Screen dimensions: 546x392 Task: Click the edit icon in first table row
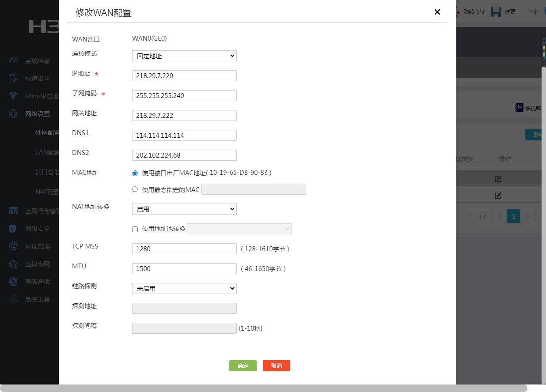[x=498, y=179]
